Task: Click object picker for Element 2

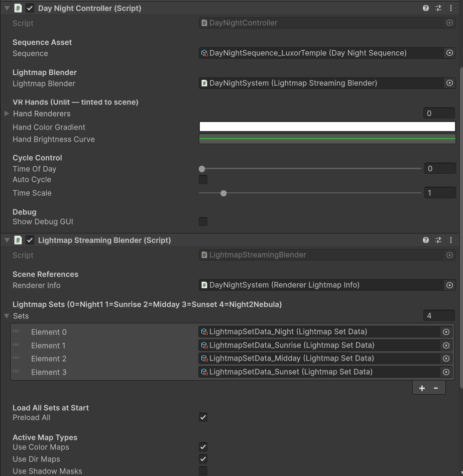Action: click(446, 359)
